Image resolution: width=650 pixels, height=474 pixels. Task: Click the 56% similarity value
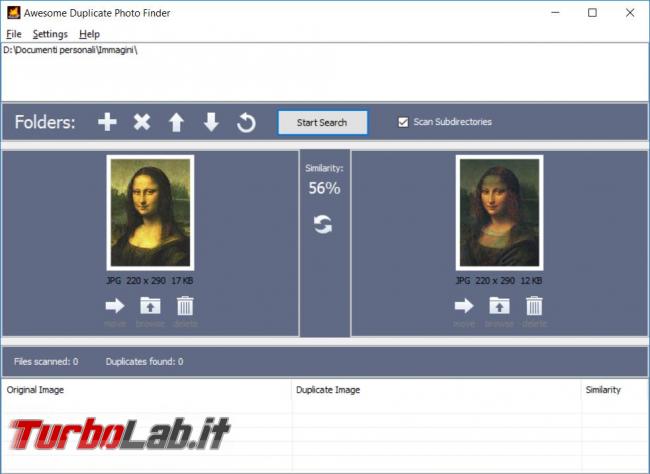click(x=324, y=188)
